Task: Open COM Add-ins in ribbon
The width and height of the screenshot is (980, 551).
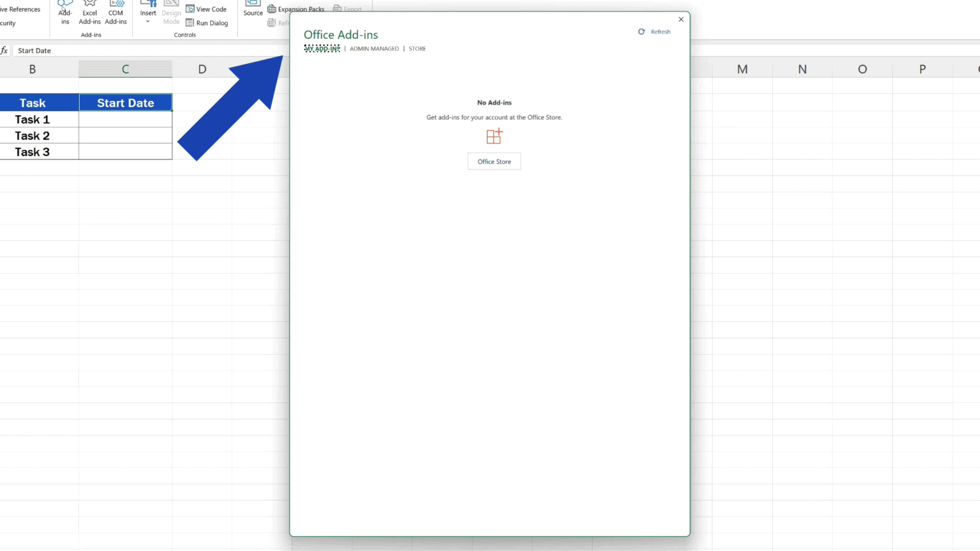Action: pos(115,13)
